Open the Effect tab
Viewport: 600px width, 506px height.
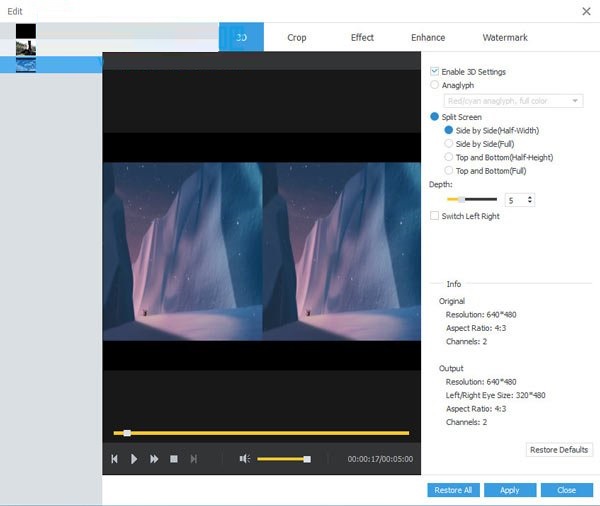[362, 38]
